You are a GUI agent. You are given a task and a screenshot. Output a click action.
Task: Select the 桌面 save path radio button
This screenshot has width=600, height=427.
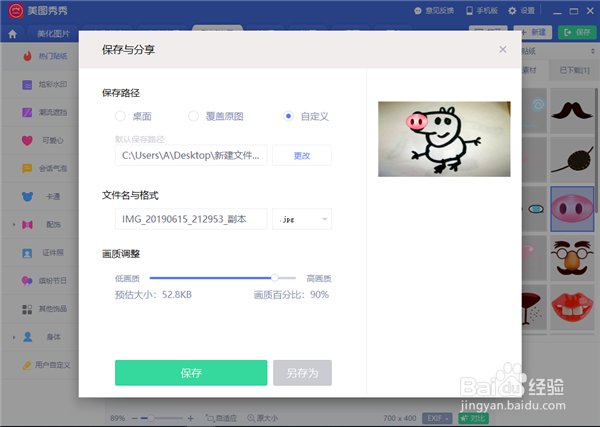click(x=120, y=116)
